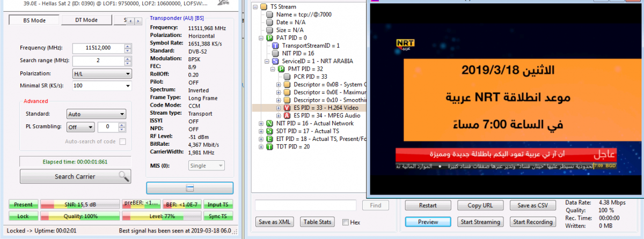Toggle the Auto-search of code checkbox
The image size is (644, 239).
(x=122, y=141)
